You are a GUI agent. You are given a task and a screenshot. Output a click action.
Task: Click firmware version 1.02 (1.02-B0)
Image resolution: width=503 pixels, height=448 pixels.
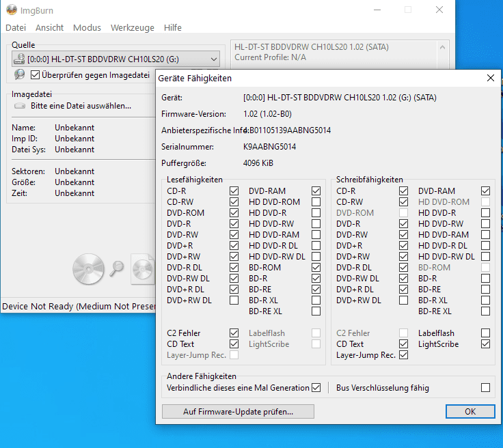click(267, 114)
